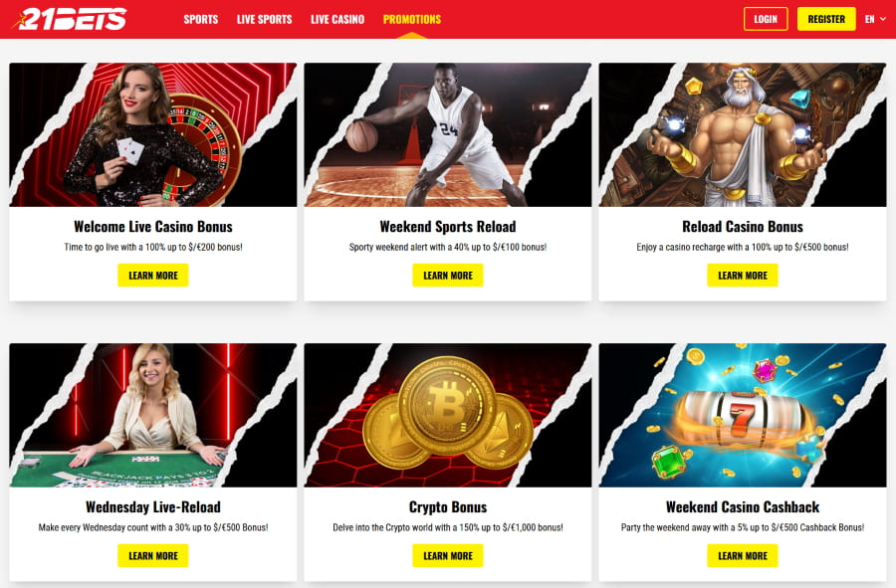896x588 pixels.
Task: Select the Promotions tab
Action: 412,20
